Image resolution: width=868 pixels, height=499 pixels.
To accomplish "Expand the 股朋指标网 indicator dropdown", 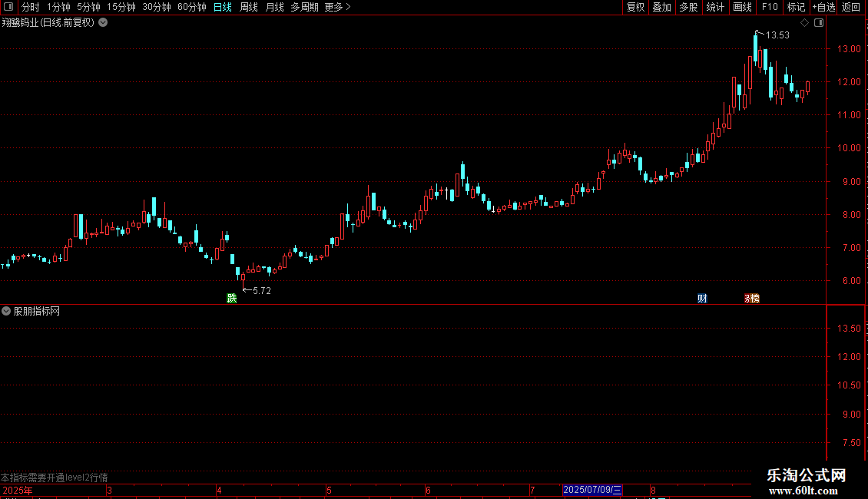I will pyautogui.click(x=6, y=312).
